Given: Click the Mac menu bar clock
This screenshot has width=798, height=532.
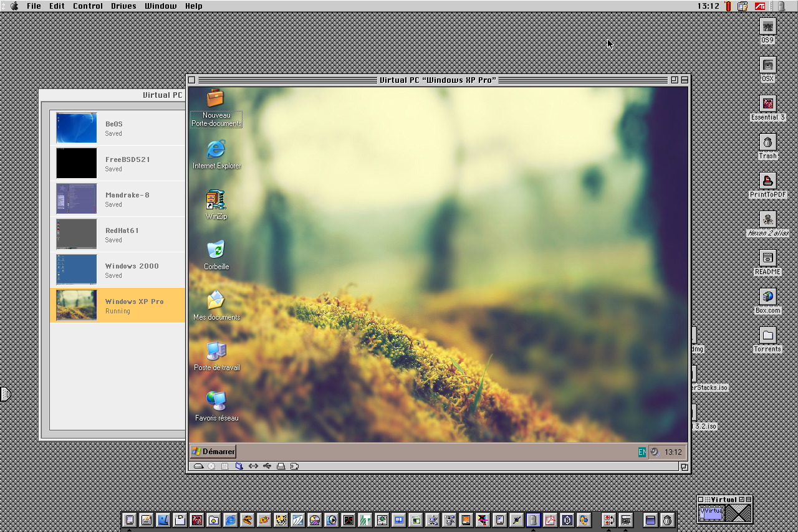Looking at the screenshot, I should tap(708, 6).
